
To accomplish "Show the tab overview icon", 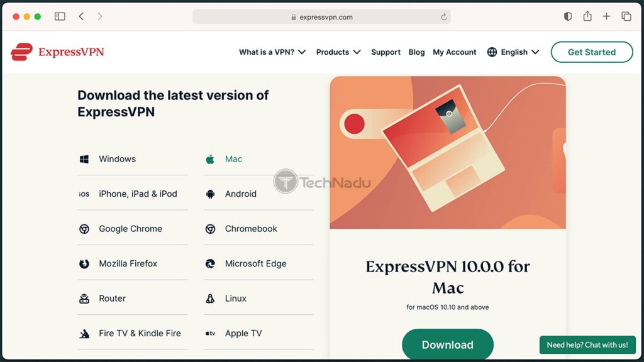I will click(626, 16).
